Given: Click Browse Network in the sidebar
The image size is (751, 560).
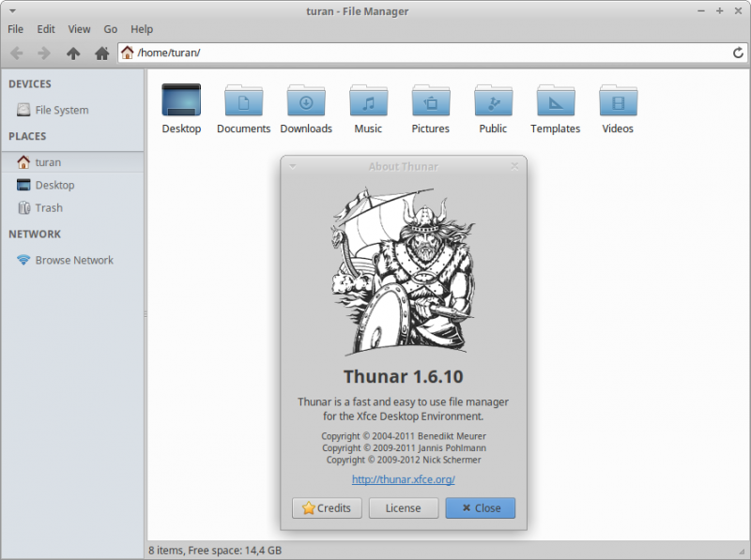Looking at the screenshot, I should 72,261.
